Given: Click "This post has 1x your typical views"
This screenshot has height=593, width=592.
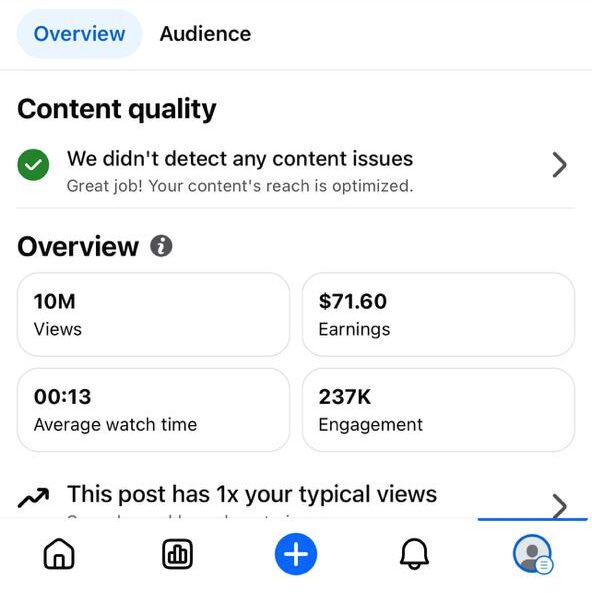Looking at the screenshot, I should (x=252, y=494).
